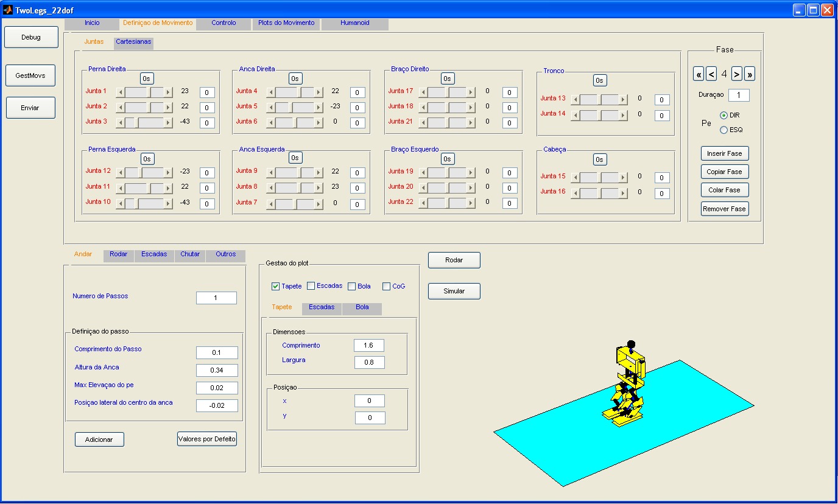Click the Comprimento do Passo input field
Image resolution: width=838 pixels, height=504 pixels.
pyautogui.click(x=217, y=353)
